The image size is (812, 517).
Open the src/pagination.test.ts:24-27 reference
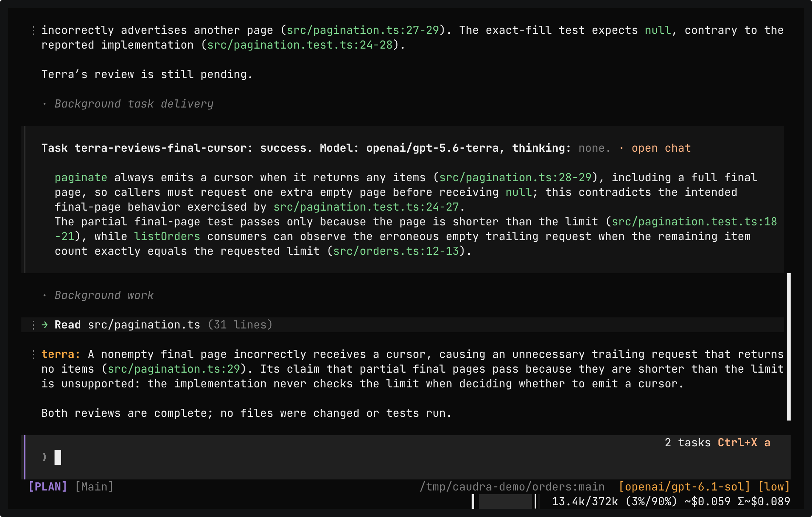click(x=366, y=207)
